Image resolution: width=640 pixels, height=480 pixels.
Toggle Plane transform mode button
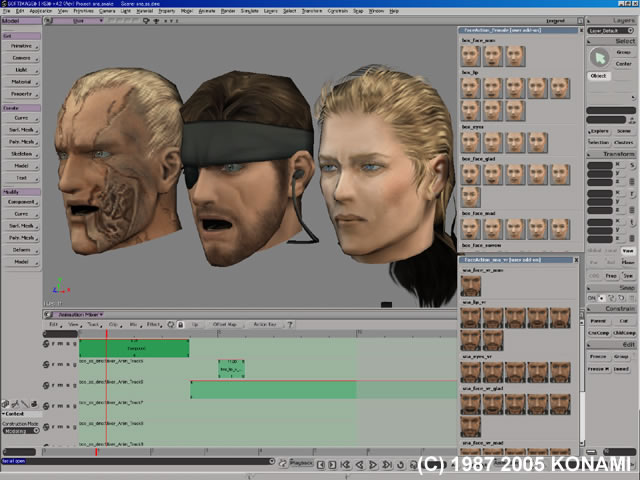click(628, 262)
